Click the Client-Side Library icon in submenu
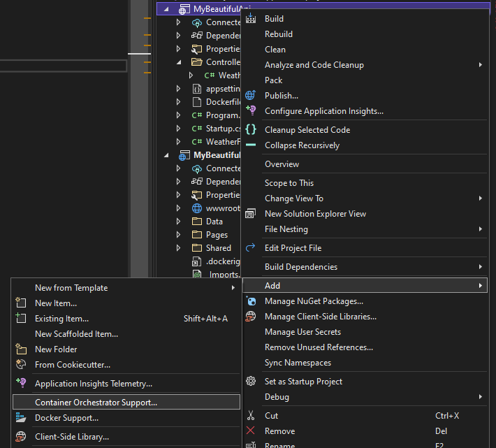The image size is (496, 448). 21,436
